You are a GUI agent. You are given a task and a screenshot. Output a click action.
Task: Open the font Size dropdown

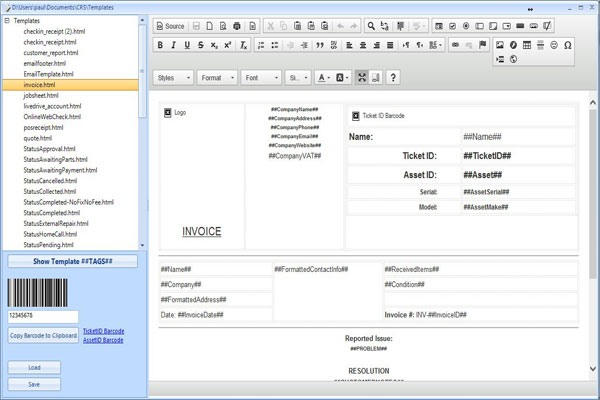coord(298,78)
